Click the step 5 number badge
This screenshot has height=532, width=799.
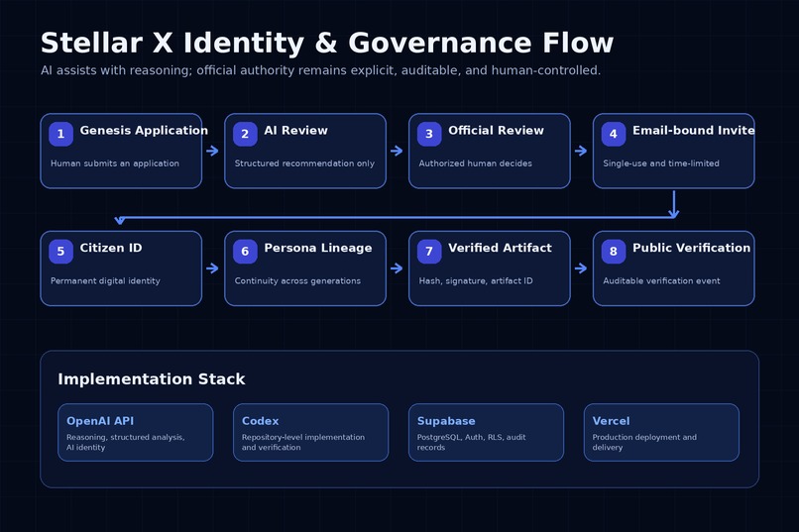[x=60, y=252]
